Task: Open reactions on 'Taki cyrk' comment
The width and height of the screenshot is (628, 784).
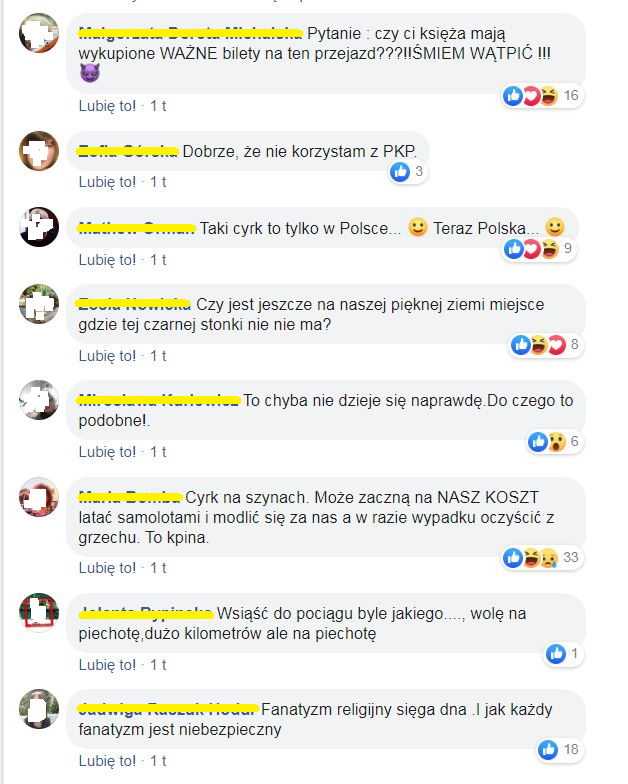Action: [538, 248]
